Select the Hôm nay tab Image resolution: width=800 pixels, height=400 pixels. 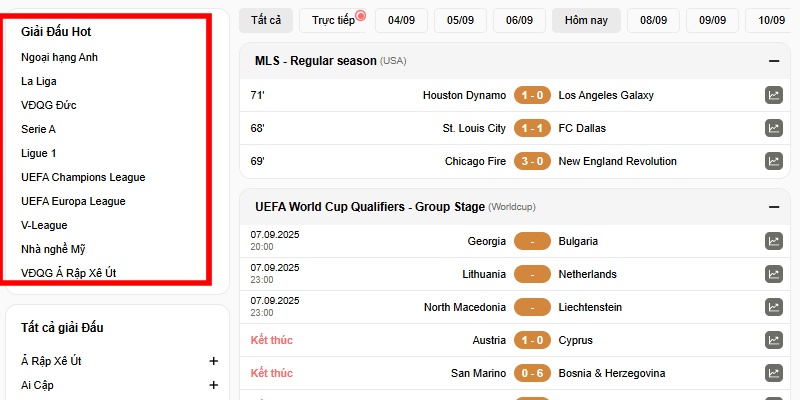coord(586,20)
